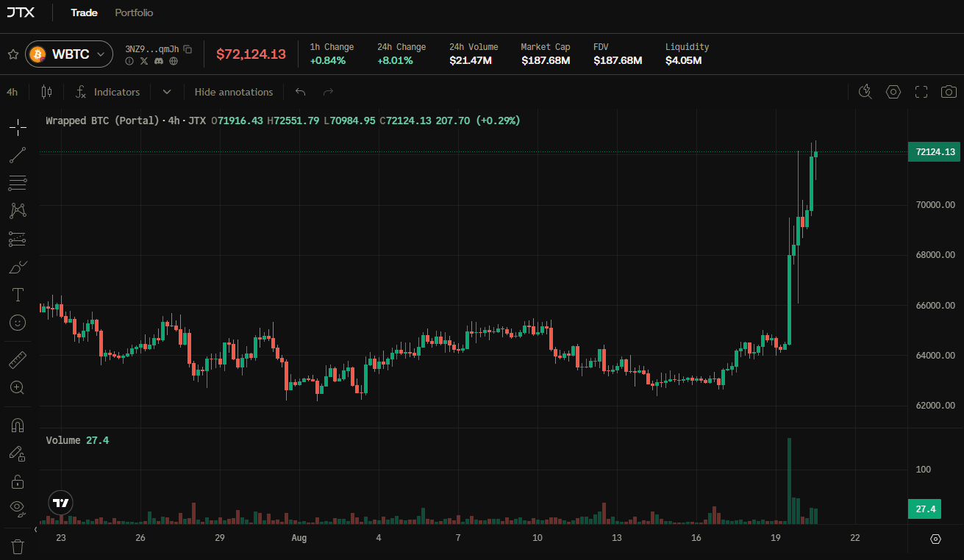The width and height of the screenshot is (964, 560).
Task: Redo the chart action
Action: pos(328,92)
